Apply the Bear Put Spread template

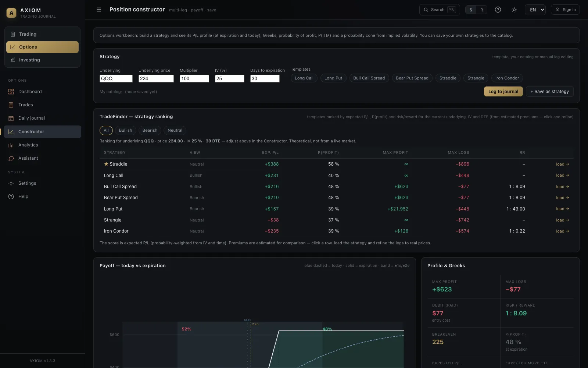pos(412,78)
